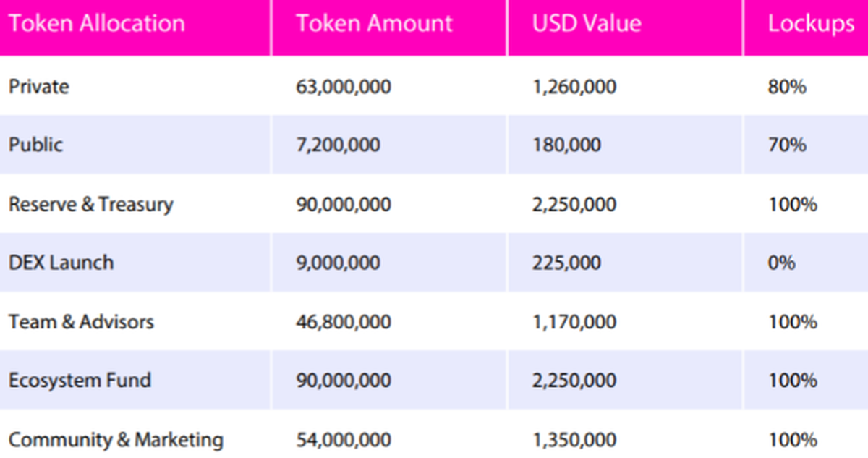Click the Token Amount column header
Viewport: 868px width, 458px height.
click(x=374, y=24)
